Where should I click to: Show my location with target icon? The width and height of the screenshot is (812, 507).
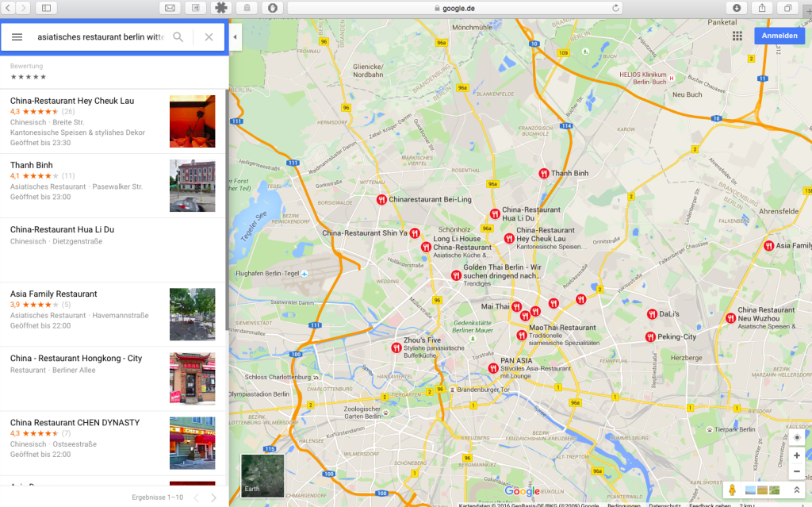[x=796, y=437]
